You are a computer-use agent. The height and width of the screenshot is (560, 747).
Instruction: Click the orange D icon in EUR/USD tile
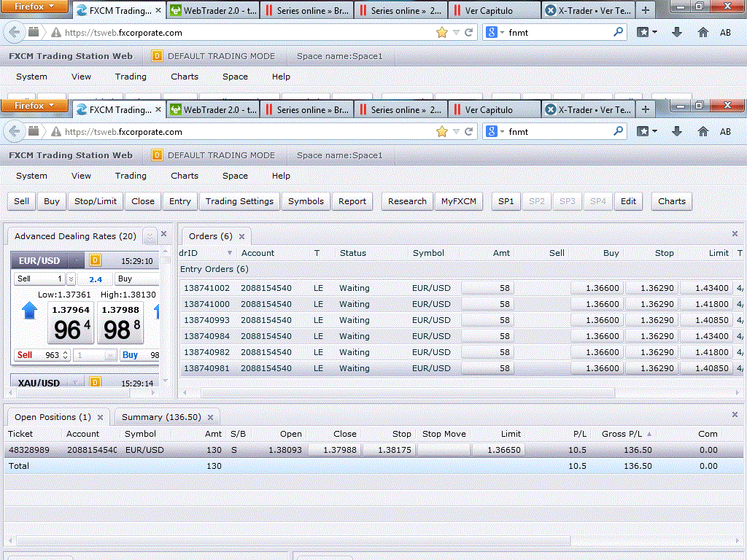click(x=95, y=260)
